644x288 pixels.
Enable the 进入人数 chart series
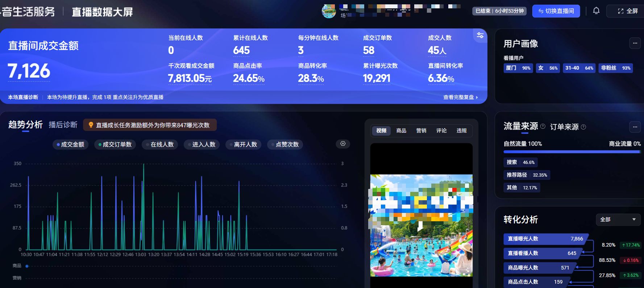[202, 144]
